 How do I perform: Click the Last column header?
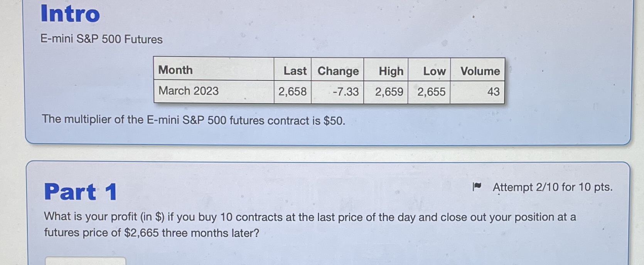(x=295, y=71)
